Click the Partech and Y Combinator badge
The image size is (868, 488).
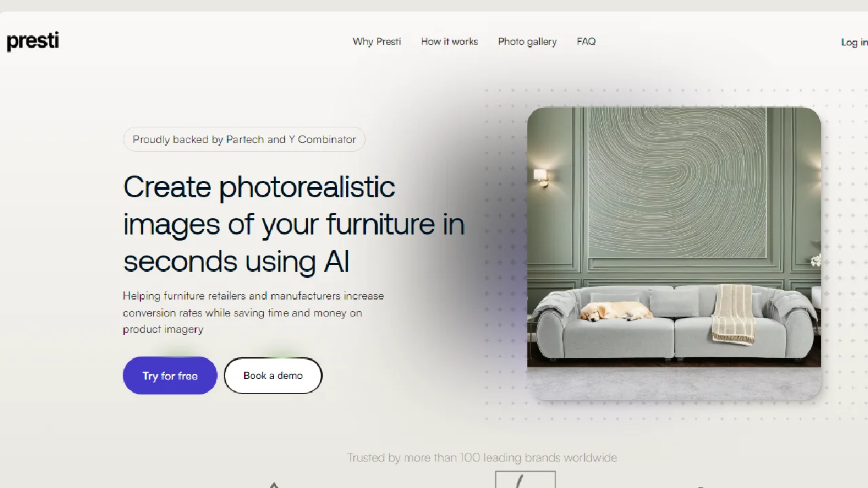click(244, 140)
